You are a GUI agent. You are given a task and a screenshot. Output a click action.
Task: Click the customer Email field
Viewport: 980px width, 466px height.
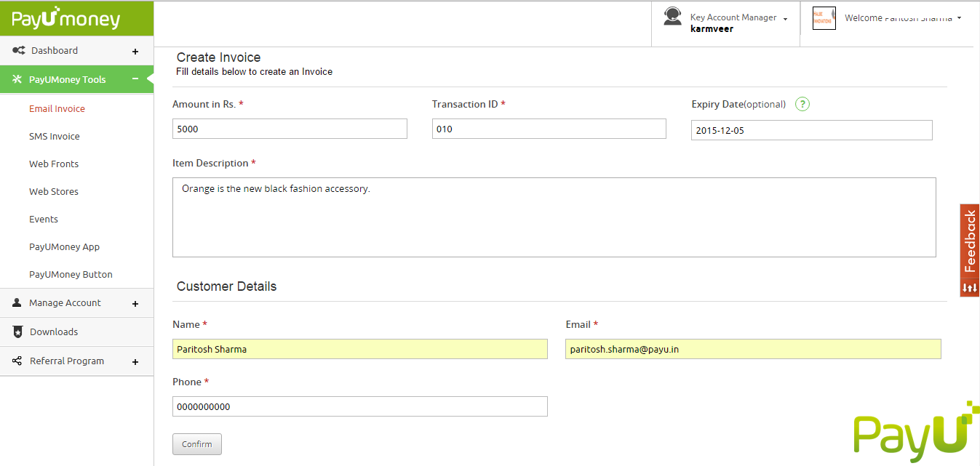753,349
